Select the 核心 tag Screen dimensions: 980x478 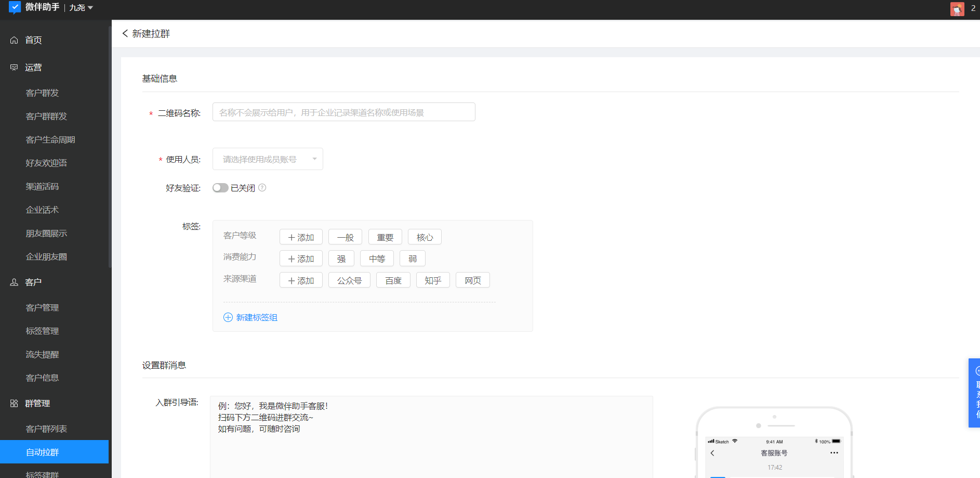(x=425, y=237)
